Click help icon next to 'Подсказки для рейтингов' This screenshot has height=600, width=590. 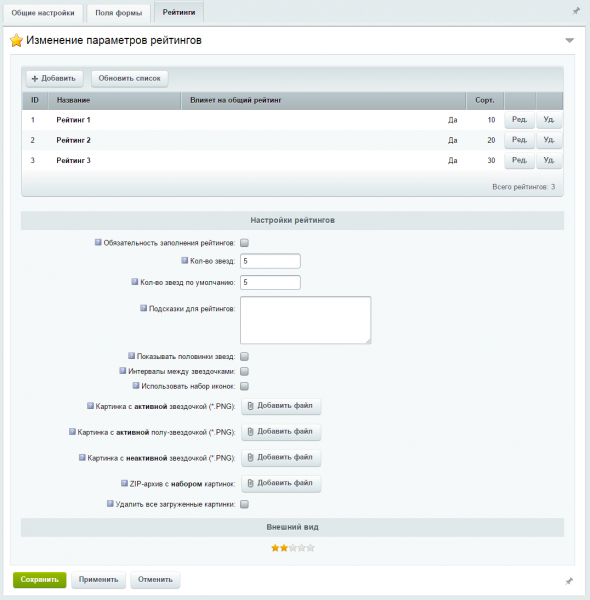[x=143, y=308]
